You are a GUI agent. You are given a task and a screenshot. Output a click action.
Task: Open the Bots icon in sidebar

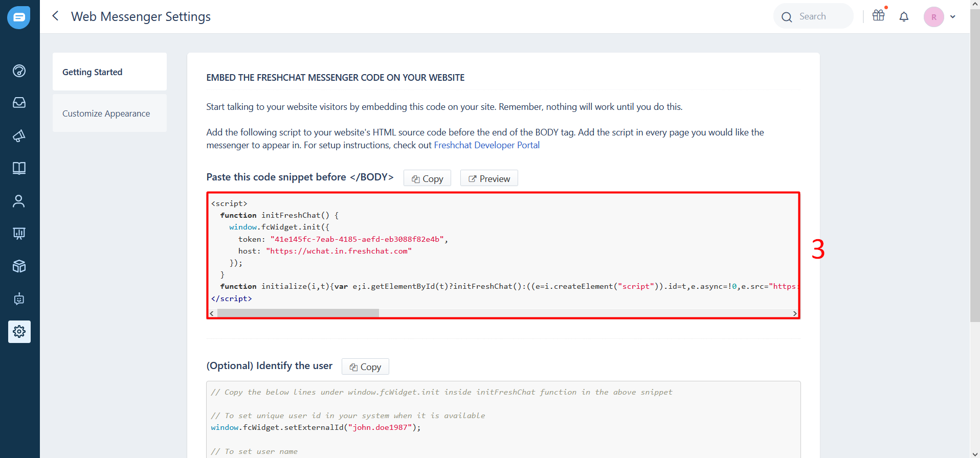(19, 299)
